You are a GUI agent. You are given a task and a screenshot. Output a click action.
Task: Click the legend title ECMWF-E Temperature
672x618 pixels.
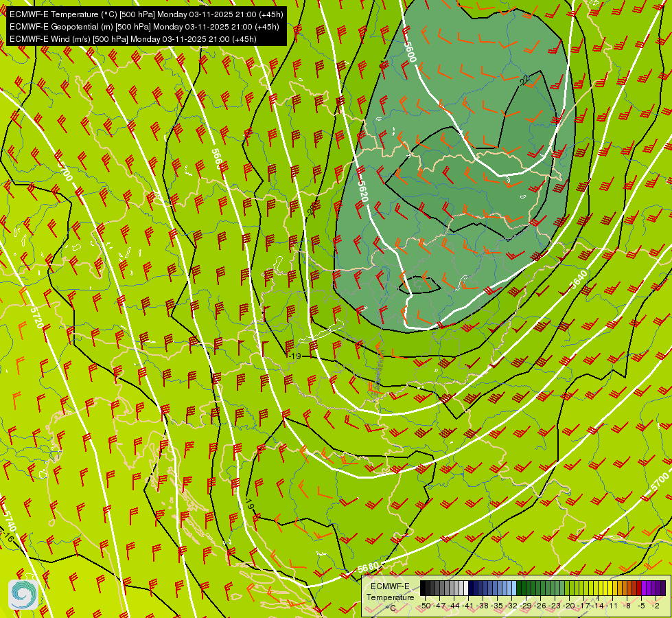pos(390,592)
